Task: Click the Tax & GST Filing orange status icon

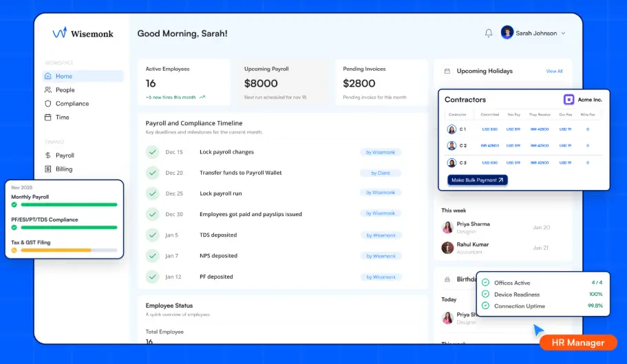Action: [14, 250]
